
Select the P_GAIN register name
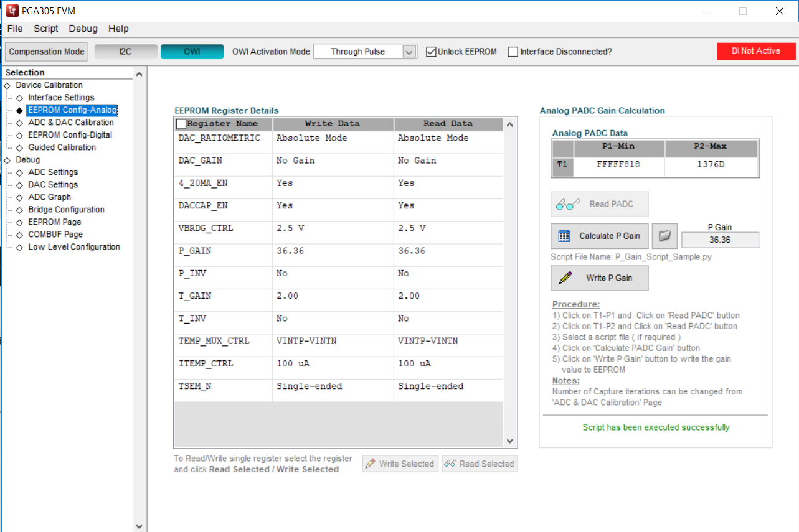[x=195, y=251]
